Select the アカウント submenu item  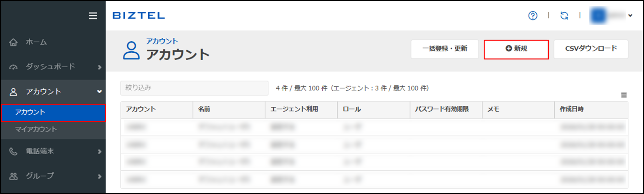[x=30, y=112]
